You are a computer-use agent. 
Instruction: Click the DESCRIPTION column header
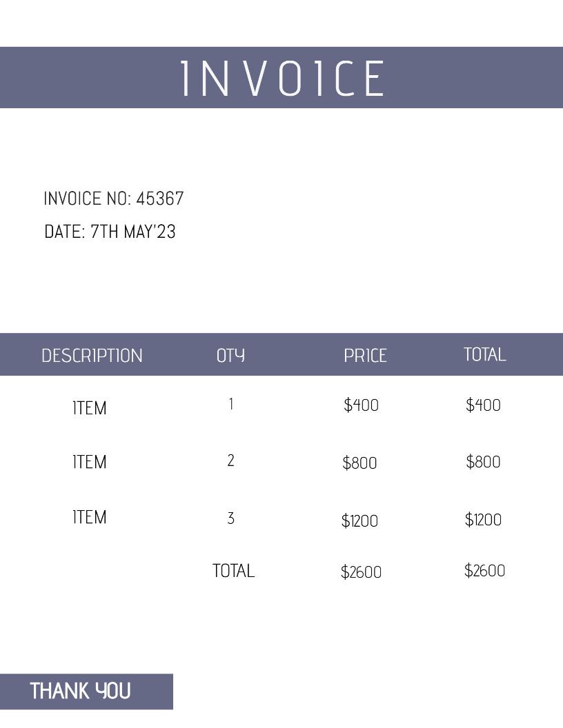click(x=92, y=356)
